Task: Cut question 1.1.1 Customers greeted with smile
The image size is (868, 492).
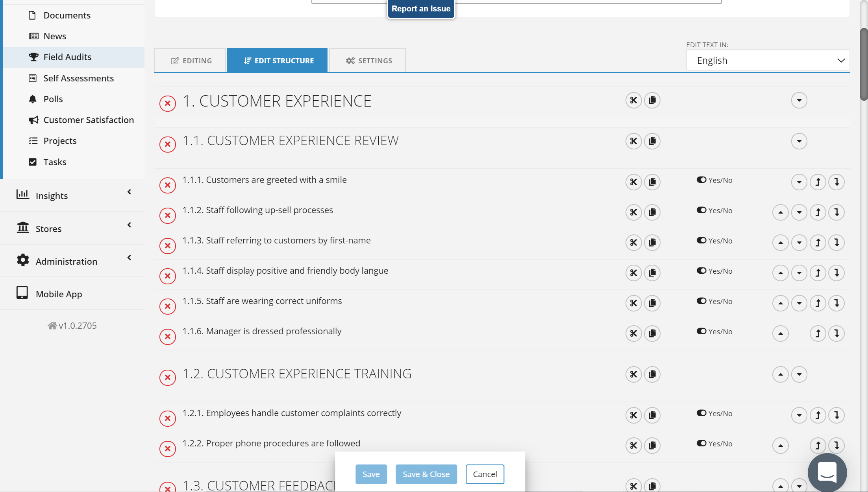Action: (x=633, y=182)
